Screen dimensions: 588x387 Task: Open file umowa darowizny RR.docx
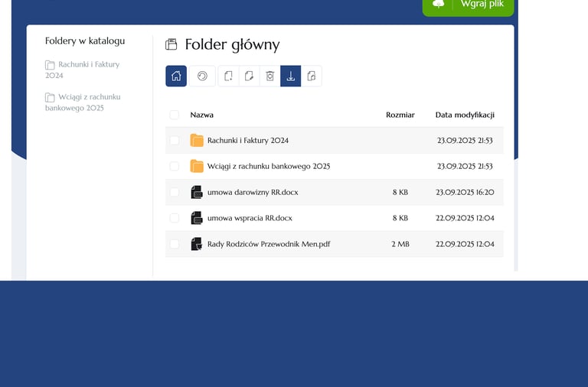253,192
